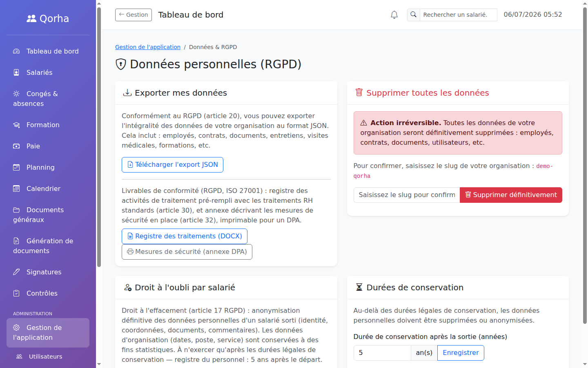588x368 pixels.
Task: Download Registre des traitements DOCX
Action: point(185,236)
